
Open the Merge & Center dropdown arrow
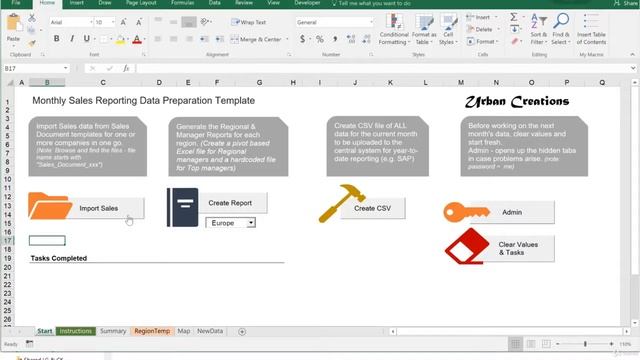click(x=287, y=39)
